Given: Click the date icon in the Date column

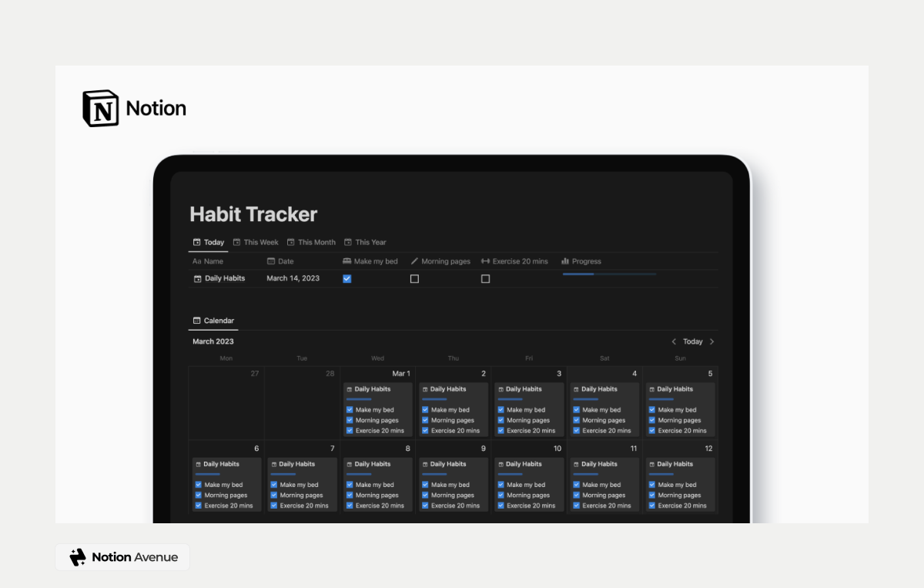Looking at the screenshot, I should (269, 260).
